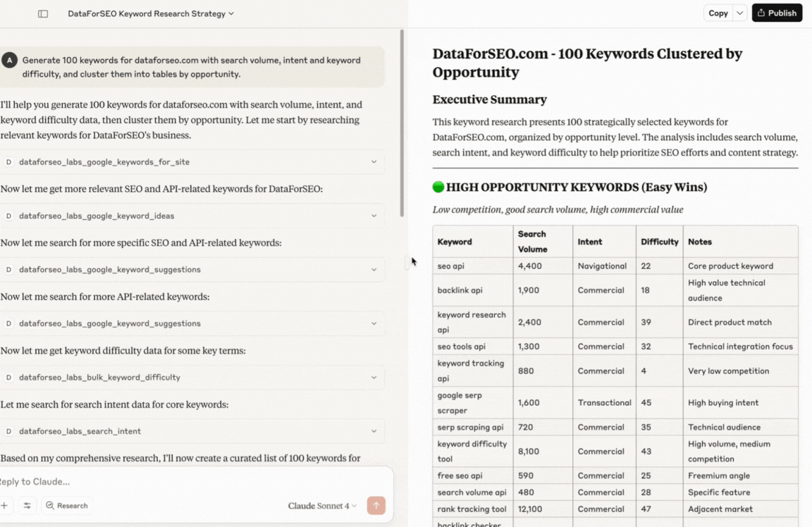Click the 'free seo api' cell
This screenshot has width=812, height=527.
473,476
